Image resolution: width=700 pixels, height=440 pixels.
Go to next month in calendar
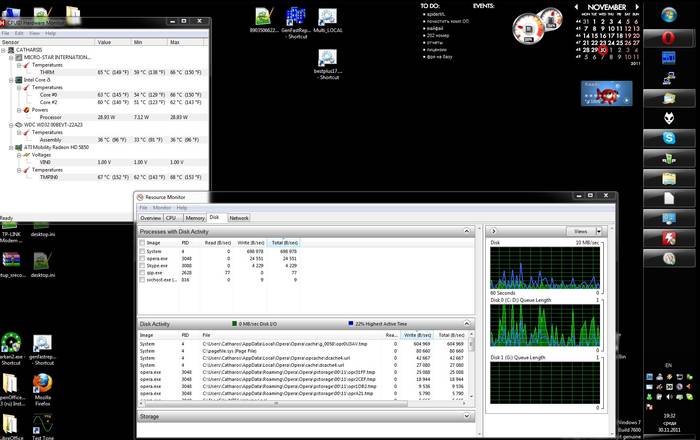[637, 7]
